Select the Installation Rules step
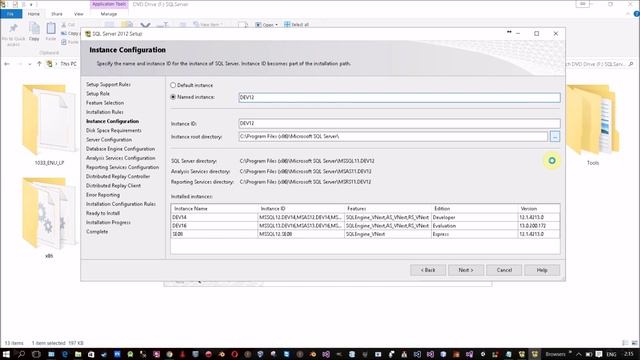The width and height of the screenshot is (640, 360). tap(104, 112)
